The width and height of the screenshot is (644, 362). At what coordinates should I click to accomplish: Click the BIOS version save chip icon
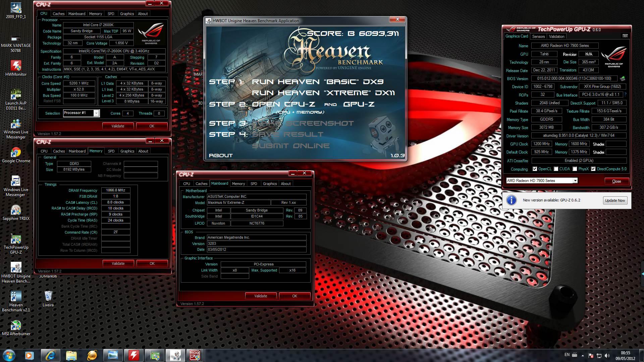tap(623, 78)
